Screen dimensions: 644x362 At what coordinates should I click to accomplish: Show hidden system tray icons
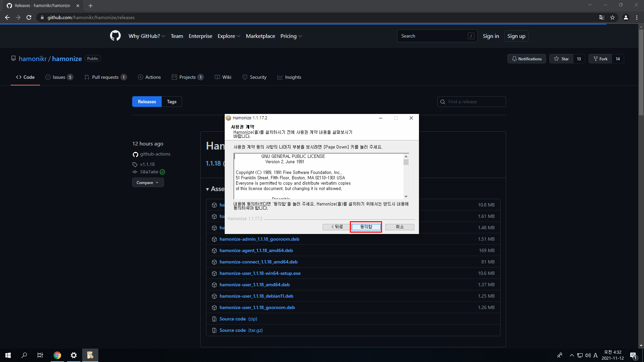[x=572, y=355]
